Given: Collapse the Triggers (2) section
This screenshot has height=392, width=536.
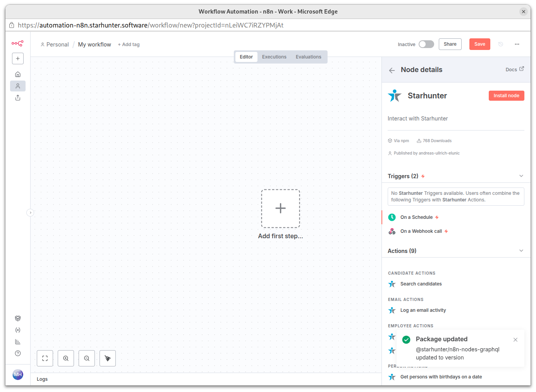Looking at the screenshot, I should click(x=521, y=176).
